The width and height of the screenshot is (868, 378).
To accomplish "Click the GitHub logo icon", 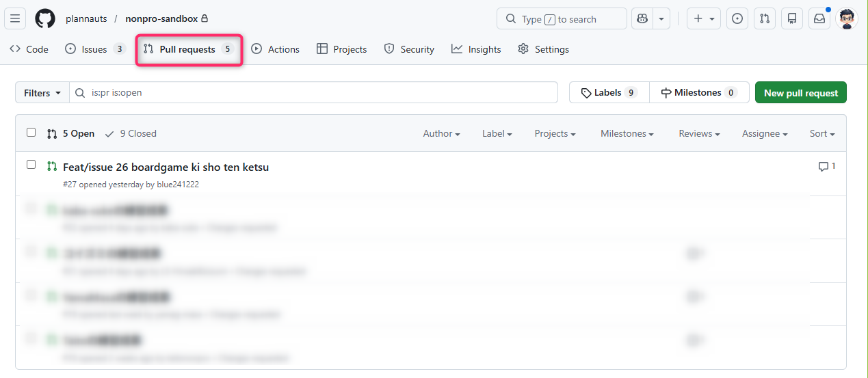I will click(45, 18).
